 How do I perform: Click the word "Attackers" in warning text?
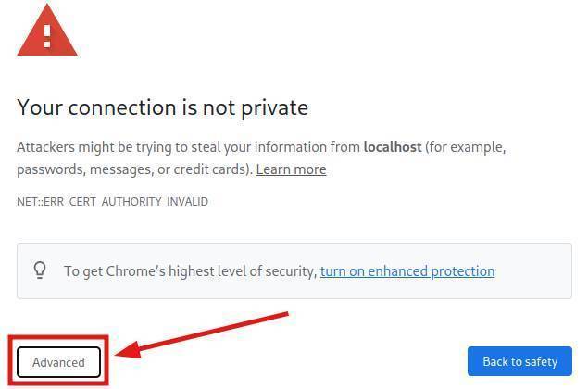point(46,147)
